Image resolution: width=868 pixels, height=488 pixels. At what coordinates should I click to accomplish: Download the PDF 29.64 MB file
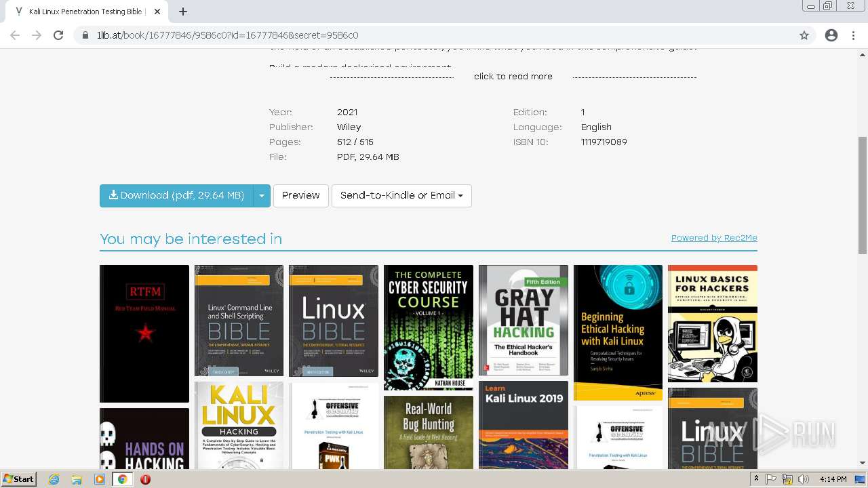tap(176, 195)
